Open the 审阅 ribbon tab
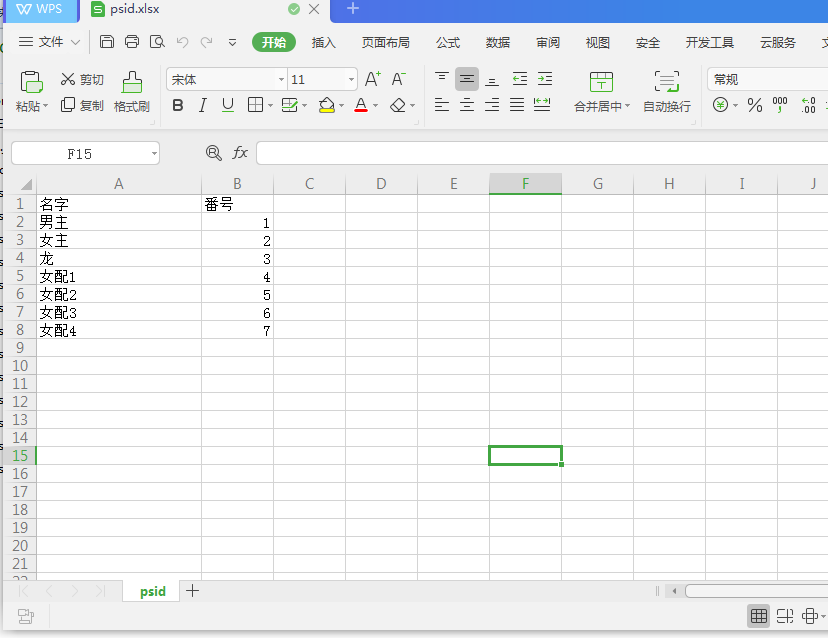Viewport: 828px width, 638px height. point(548,42)
